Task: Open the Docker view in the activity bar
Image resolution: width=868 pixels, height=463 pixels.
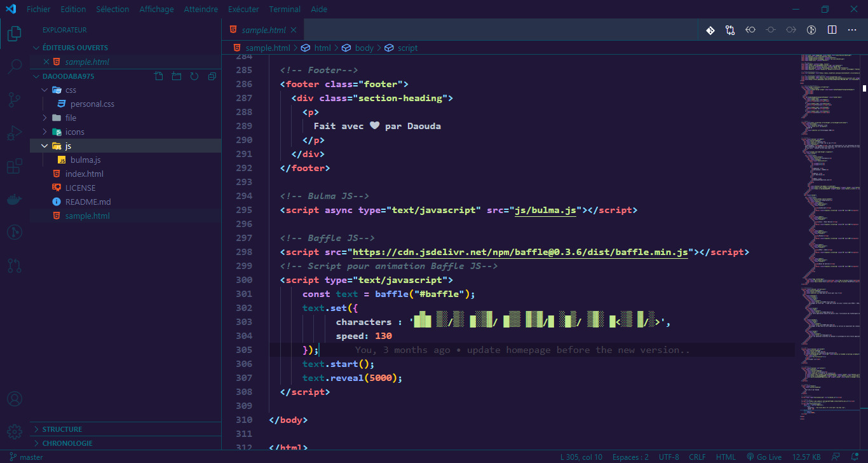Action: [14, 200]
